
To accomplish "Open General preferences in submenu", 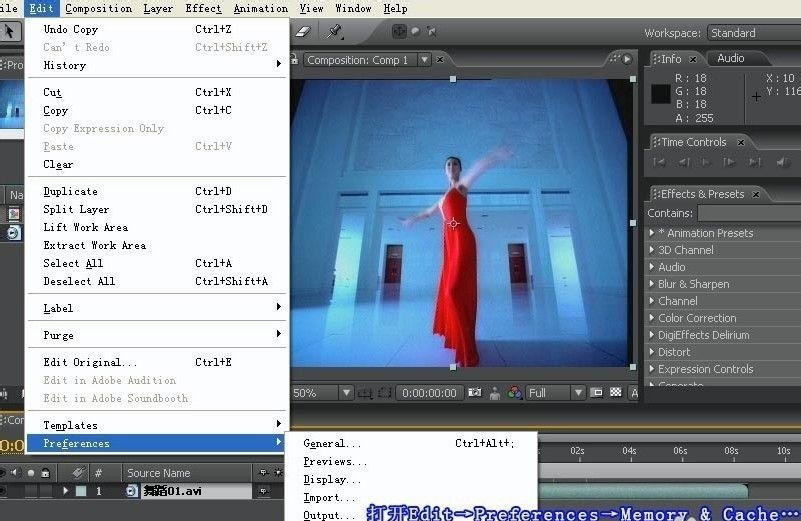I will pyautogui.click(x=332, y=443).
